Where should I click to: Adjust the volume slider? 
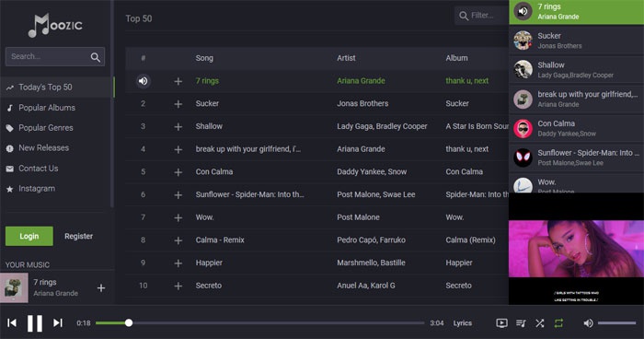pyautogui.click(x=617, y=323)
